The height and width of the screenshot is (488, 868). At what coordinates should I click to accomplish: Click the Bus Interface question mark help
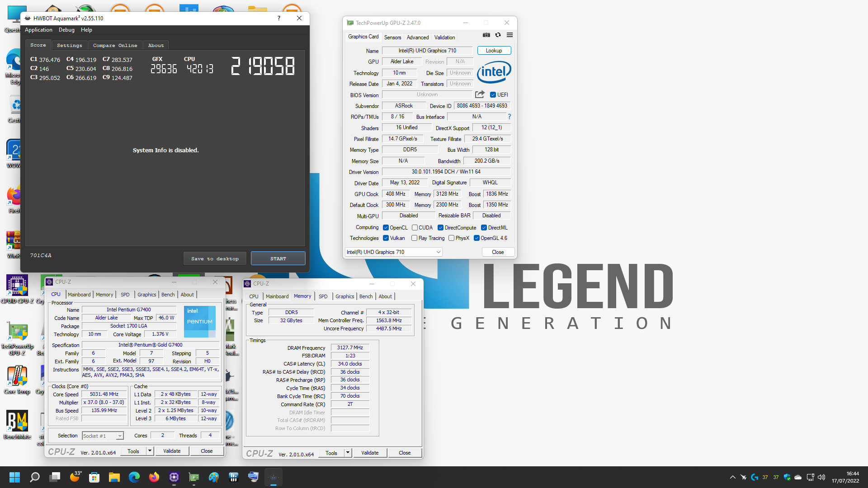click(509, 117)
